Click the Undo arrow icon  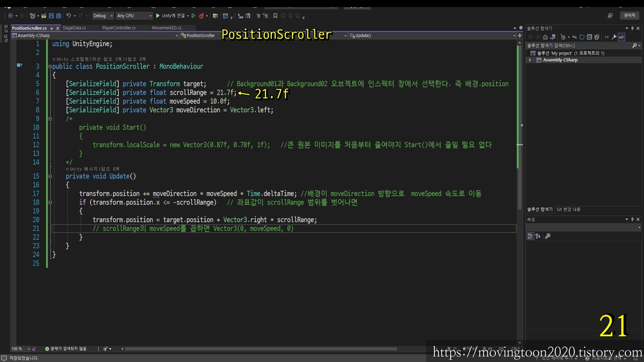click(68, 16)
